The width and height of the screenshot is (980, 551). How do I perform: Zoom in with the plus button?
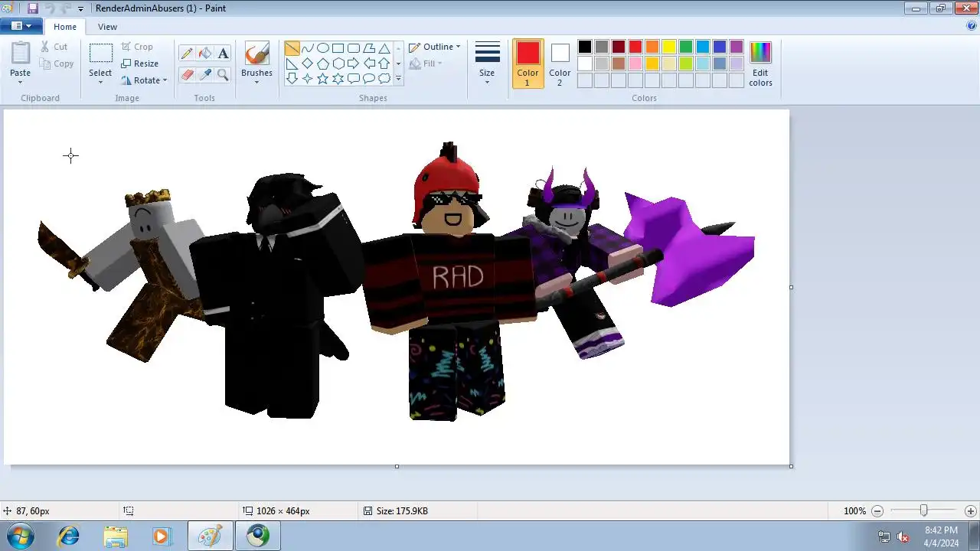[971, 511]
